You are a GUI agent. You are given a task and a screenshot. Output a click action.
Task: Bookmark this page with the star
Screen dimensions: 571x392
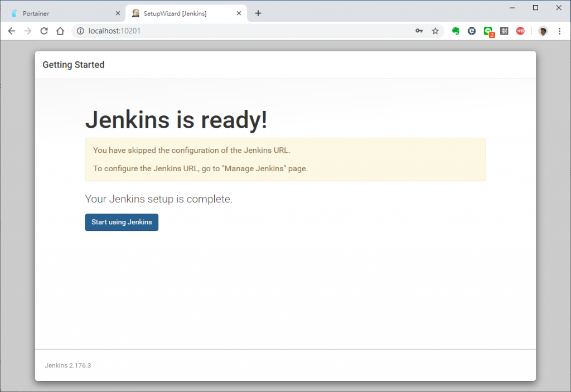[435, 31]
